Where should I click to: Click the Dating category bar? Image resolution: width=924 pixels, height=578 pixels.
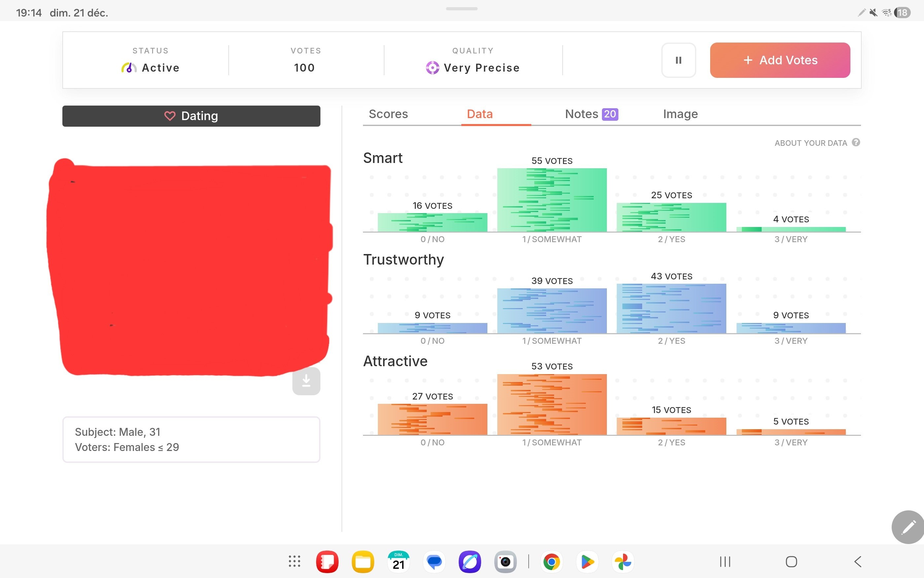(191, 116)
